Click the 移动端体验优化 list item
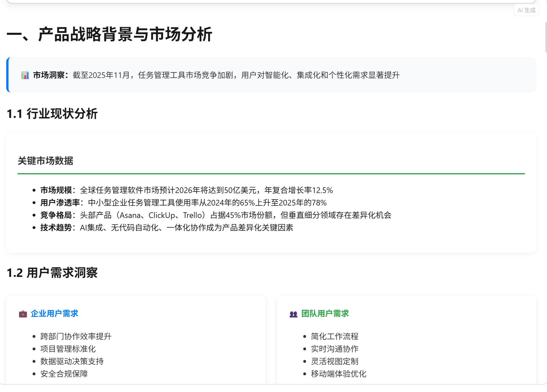Viewport: 547px width, 392px height. [338, 374]
